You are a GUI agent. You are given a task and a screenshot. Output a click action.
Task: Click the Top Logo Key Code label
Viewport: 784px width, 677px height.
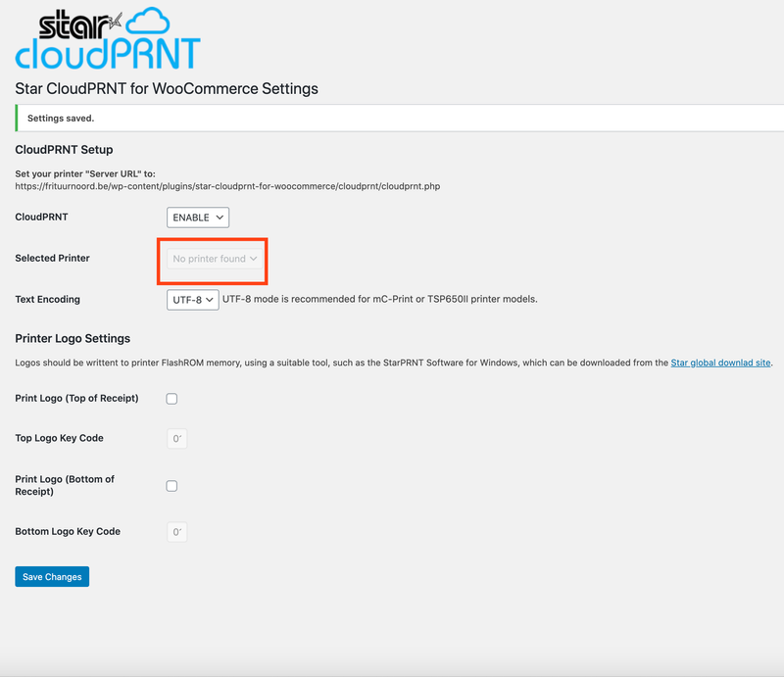click(x=59, y=438)
